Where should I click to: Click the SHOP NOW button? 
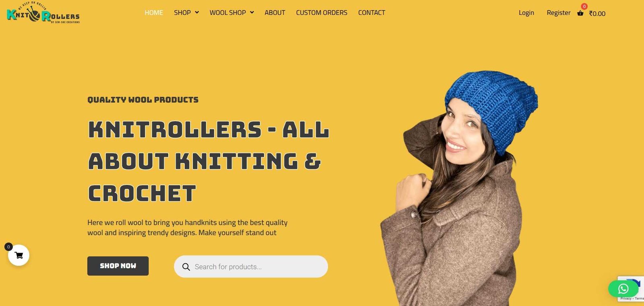(x=118, y=266)
